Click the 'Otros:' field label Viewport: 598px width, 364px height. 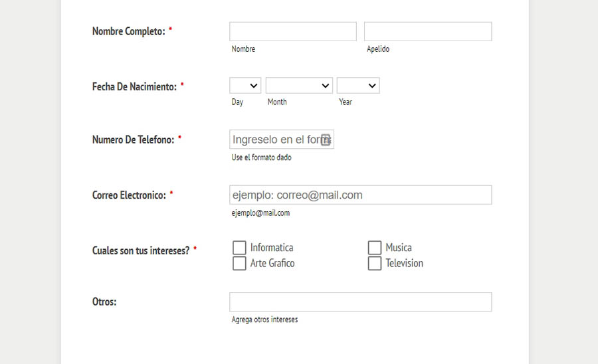tap(104, 302)
